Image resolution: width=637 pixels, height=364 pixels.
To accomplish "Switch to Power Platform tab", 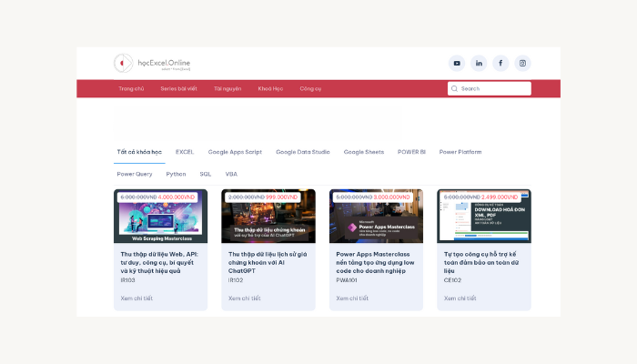I will pyautogui.click(x=460, y=152).
